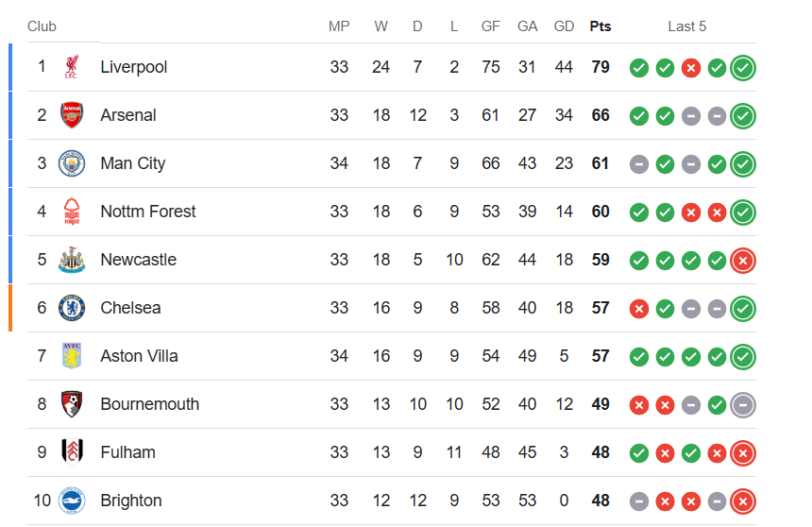Click the Aston Villa club crest
This screenshot has width=812, height=527.
(x=72, y=356)
